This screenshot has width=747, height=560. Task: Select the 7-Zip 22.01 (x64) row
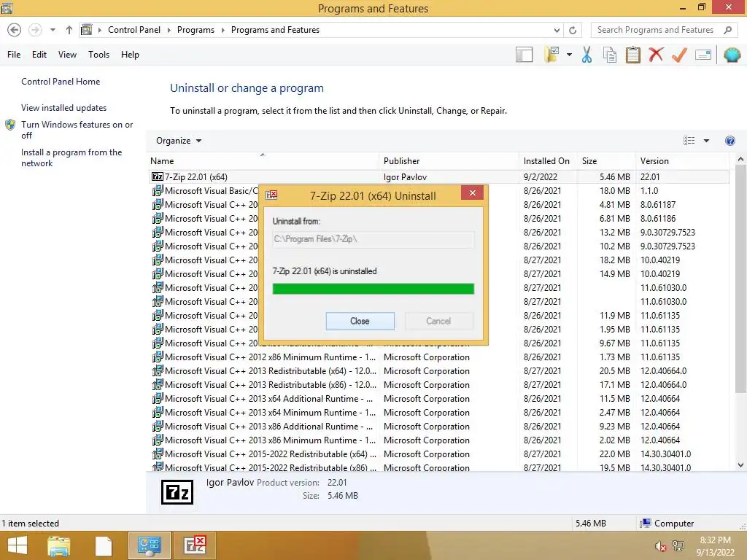click(x=438, y=176)
